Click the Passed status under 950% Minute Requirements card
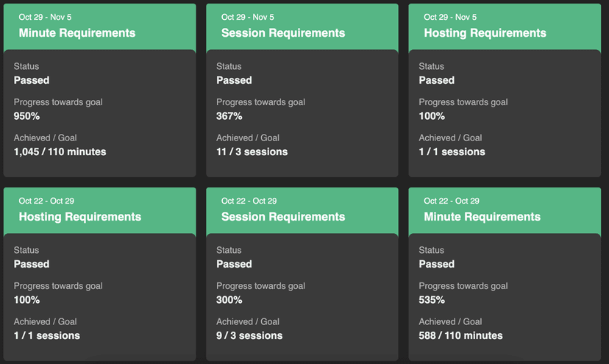609x364 pixels. click(32, 80)
